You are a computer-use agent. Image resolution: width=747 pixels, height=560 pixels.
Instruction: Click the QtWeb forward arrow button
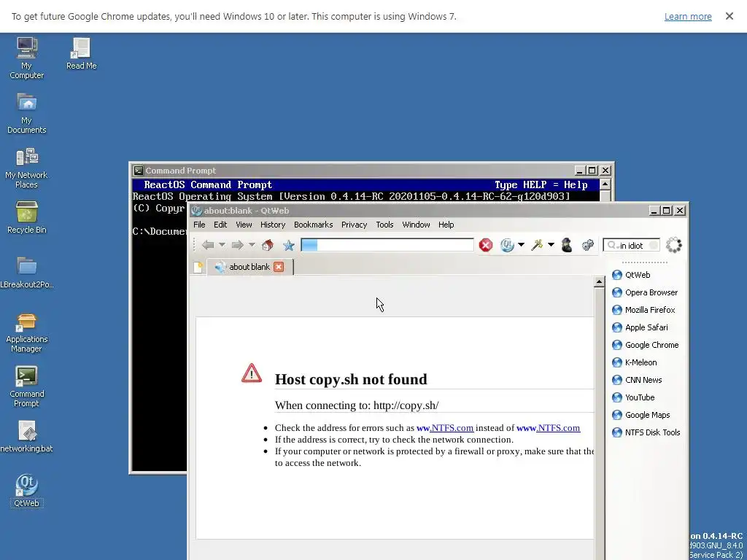click(237, 245)
